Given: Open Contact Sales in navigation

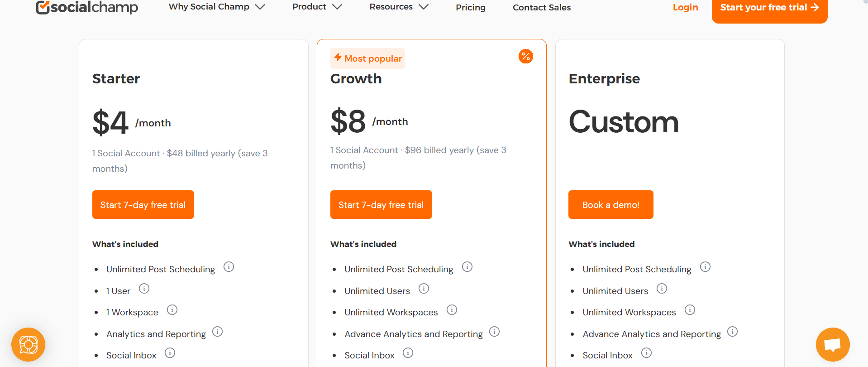Looking at the screenshot, I should click(541, 8).
